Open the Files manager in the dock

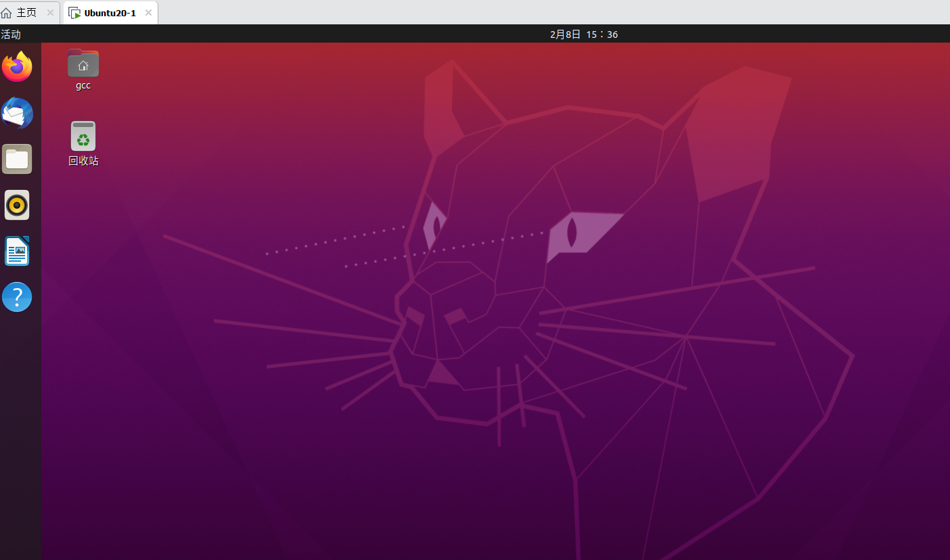click(x=17, y=159)
